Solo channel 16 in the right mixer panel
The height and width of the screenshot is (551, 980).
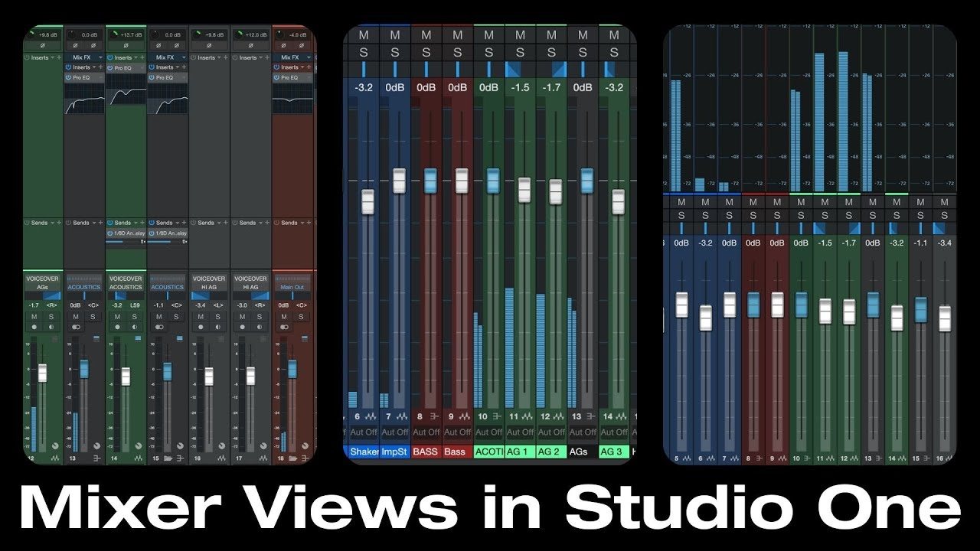[945, 216]
